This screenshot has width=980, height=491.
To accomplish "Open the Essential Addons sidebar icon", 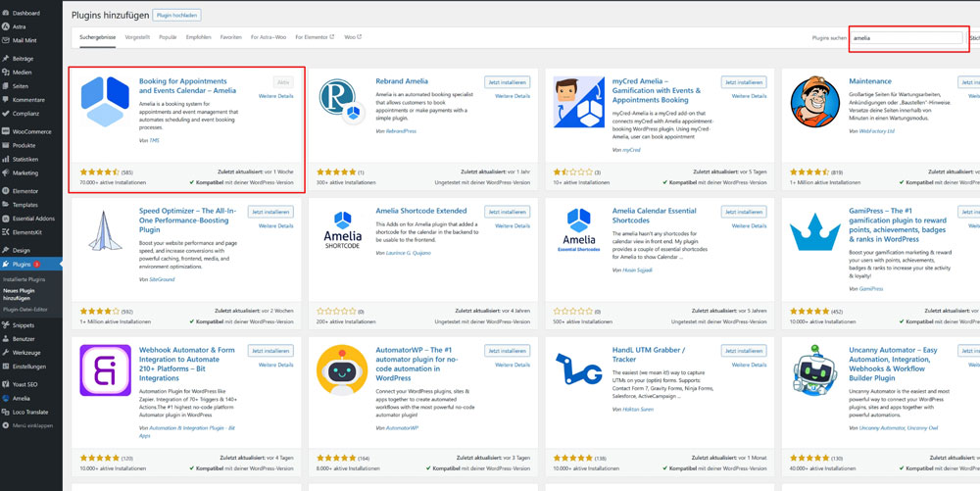I will 6,218.
